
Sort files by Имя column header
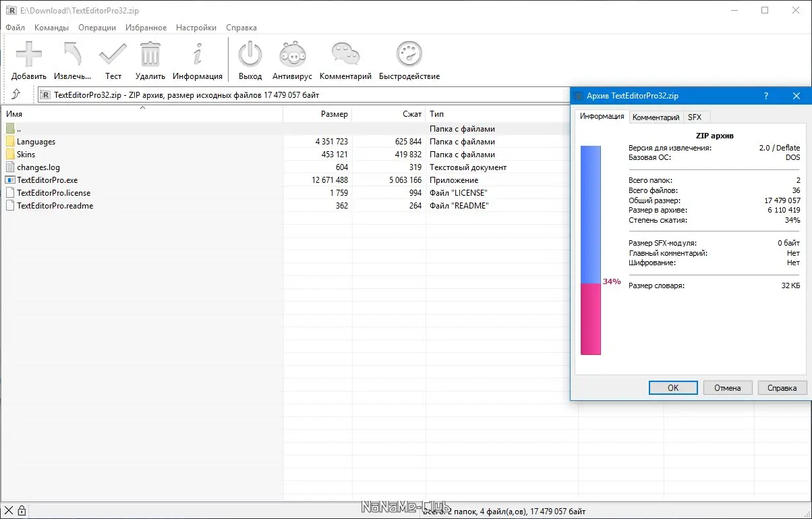click(x=142, y=114)
